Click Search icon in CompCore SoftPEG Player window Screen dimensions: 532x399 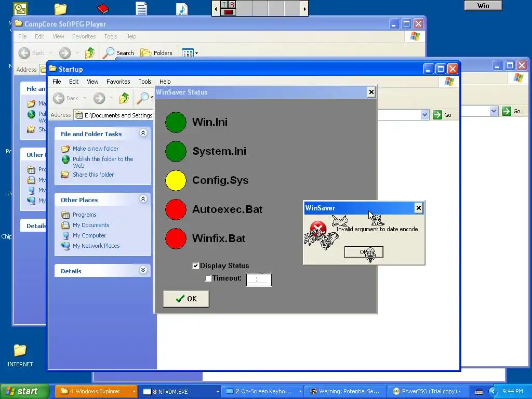[x=109, y=53]
